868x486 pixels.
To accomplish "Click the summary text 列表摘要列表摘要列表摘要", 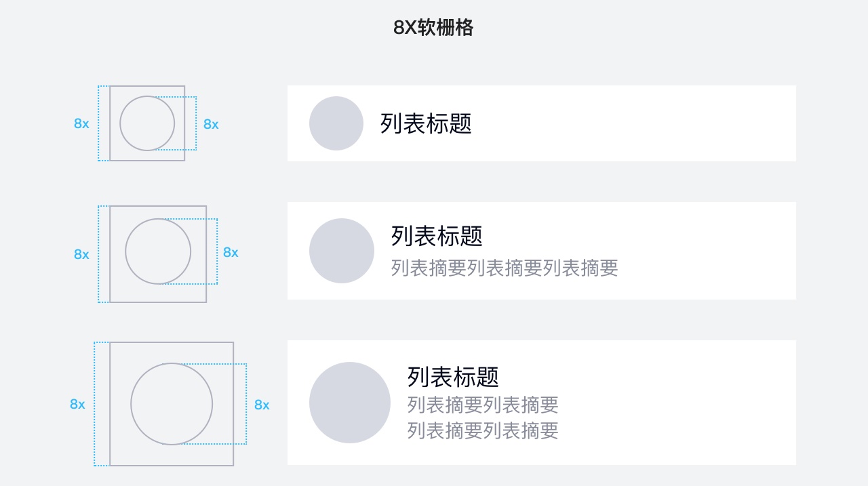I will pos(505,268).
